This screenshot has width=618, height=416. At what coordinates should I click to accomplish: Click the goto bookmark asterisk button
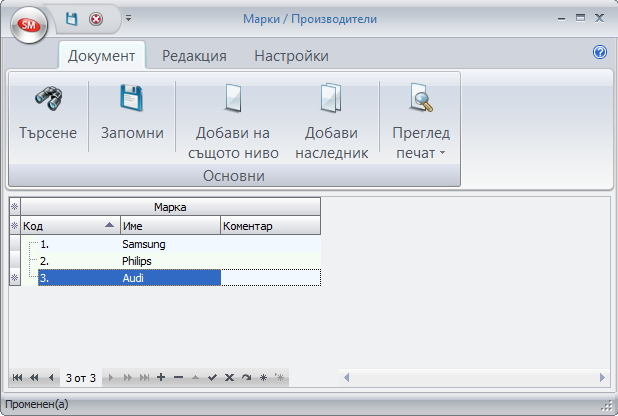(x=280, y=377)
